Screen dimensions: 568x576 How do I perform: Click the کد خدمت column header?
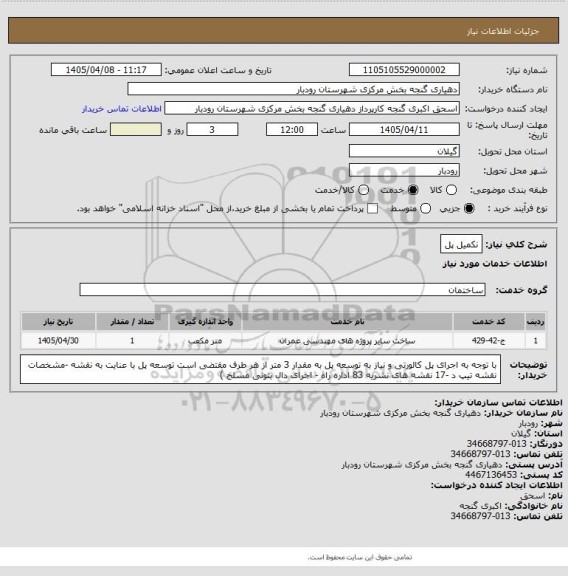(489, 322)
